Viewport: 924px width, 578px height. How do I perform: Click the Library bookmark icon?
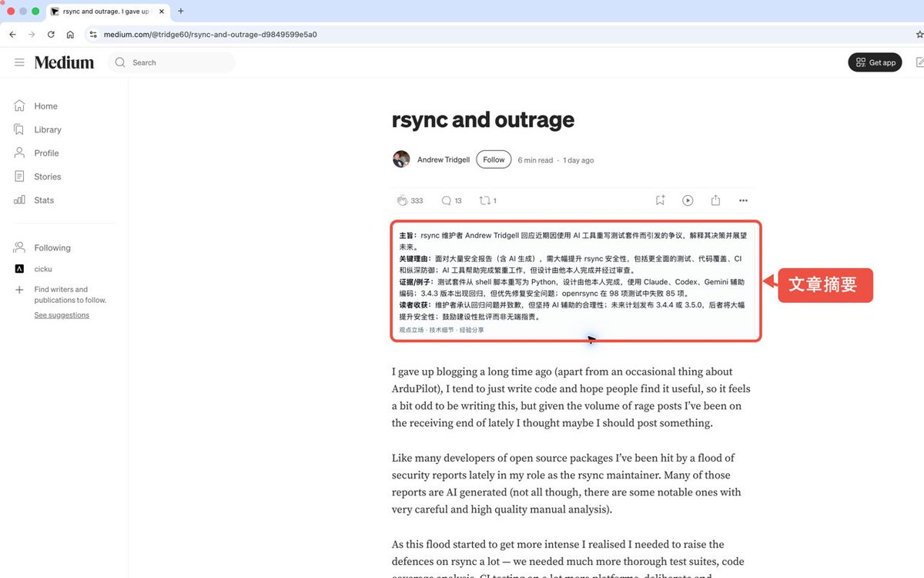[19, 129]
